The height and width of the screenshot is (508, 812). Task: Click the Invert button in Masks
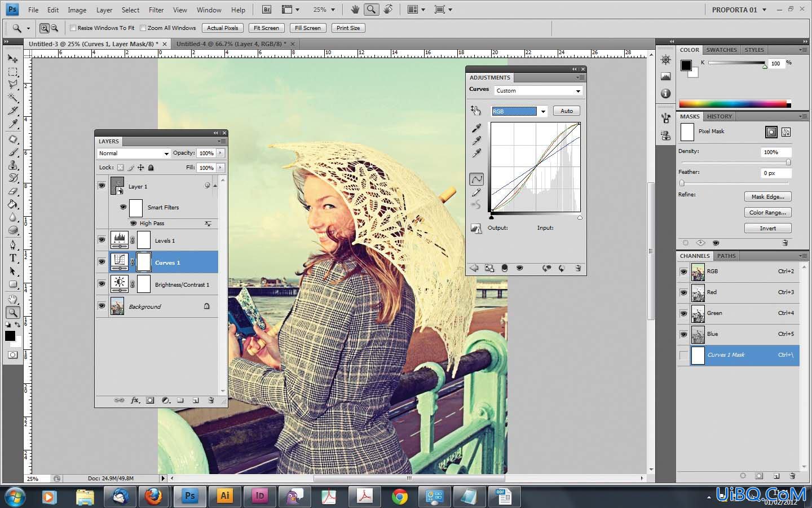[x=768, y=228]
